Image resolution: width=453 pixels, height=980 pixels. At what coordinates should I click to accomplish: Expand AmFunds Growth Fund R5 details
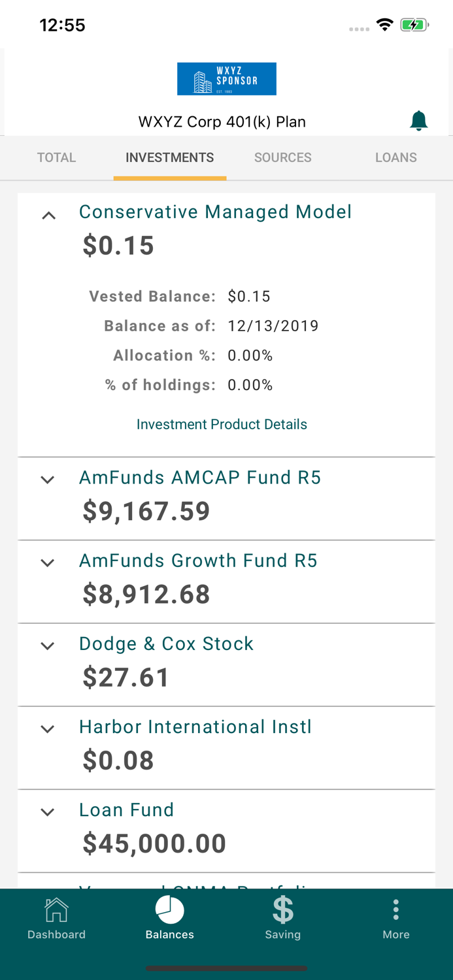(47, 563)
